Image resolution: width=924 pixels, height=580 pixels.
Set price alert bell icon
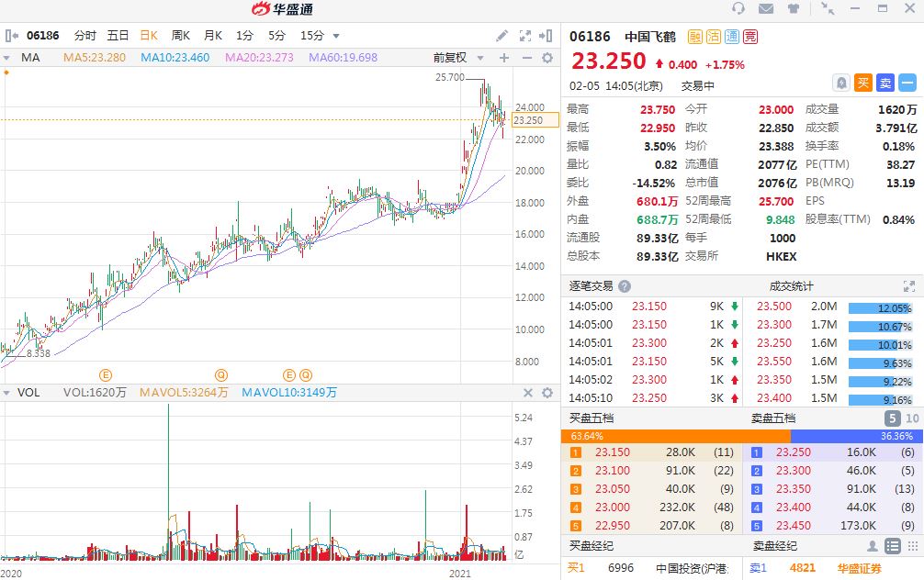[x=841, y=83]
